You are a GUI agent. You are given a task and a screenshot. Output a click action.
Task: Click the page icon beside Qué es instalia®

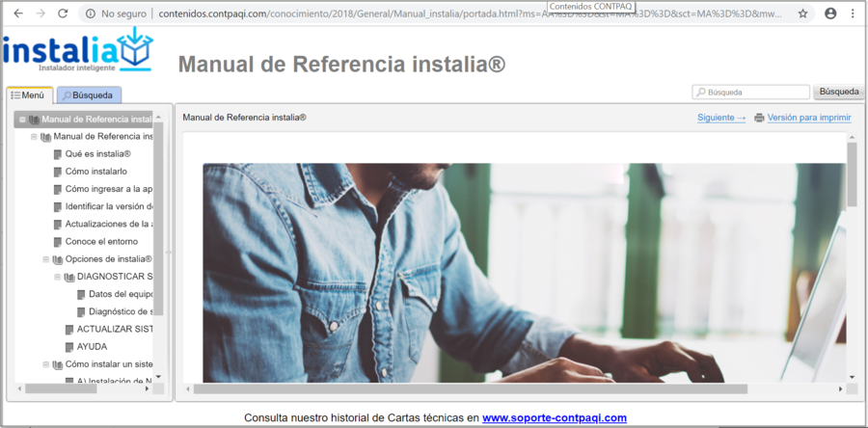tap(58, 154)
